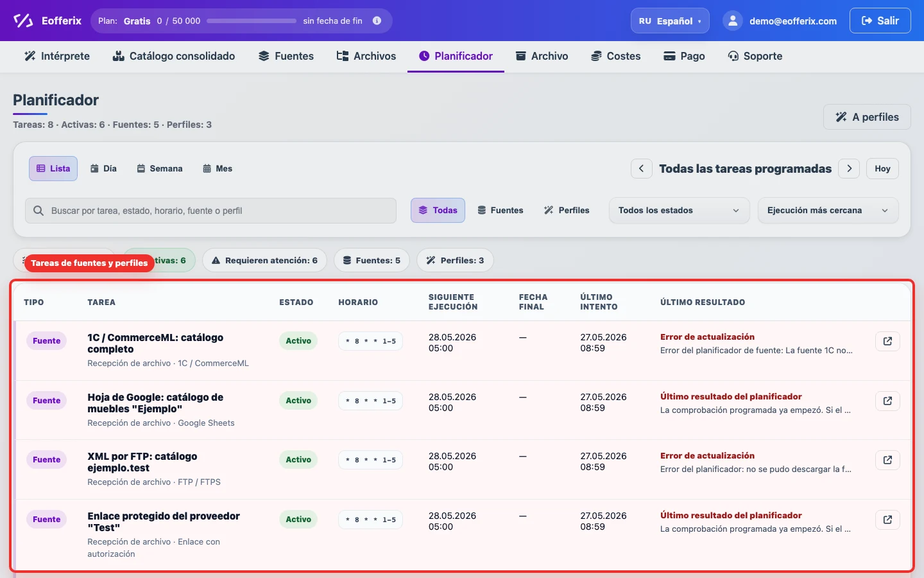
Task: Select the Planificador tab
Action: 456,56
